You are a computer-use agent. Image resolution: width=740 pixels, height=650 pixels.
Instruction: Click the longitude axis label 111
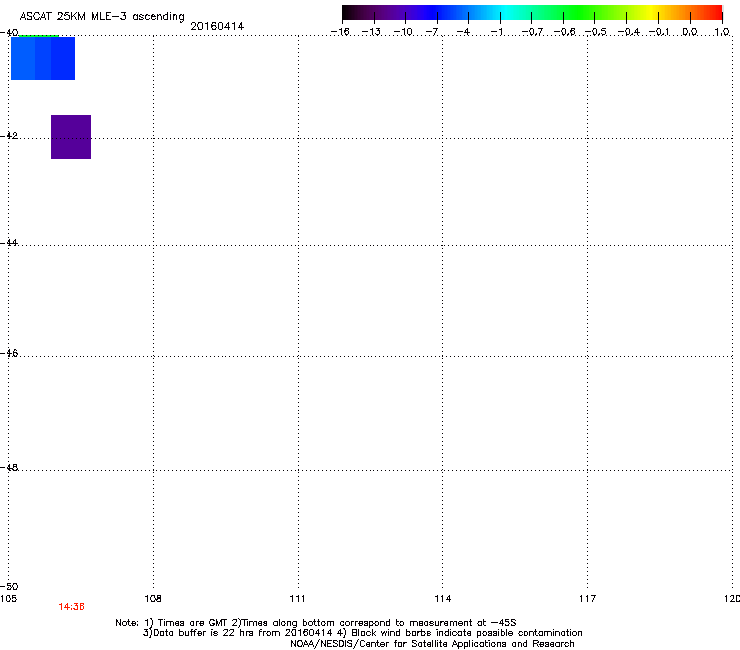297,599
